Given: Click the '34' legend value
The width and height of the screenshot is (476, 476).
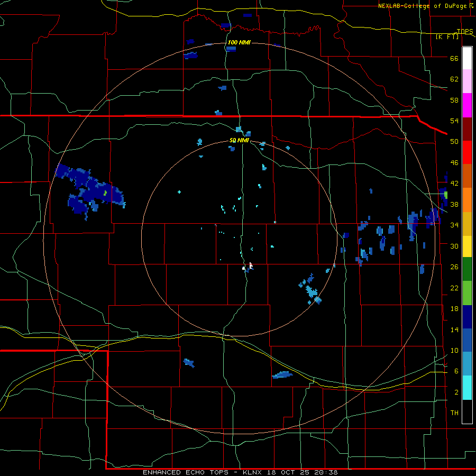Looking at the screenshot, I should (x=454, y=225).
